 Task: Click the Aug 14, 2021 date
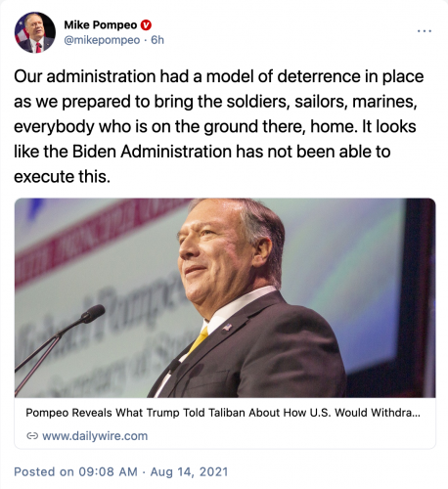point(189,471)
